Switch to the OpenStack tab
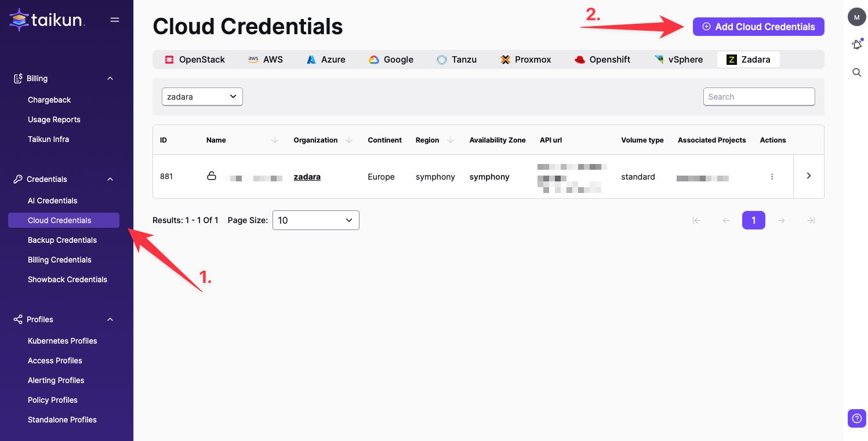Viewport: 868px width, 441px height. pyautogui.click(x=195, y=59)
